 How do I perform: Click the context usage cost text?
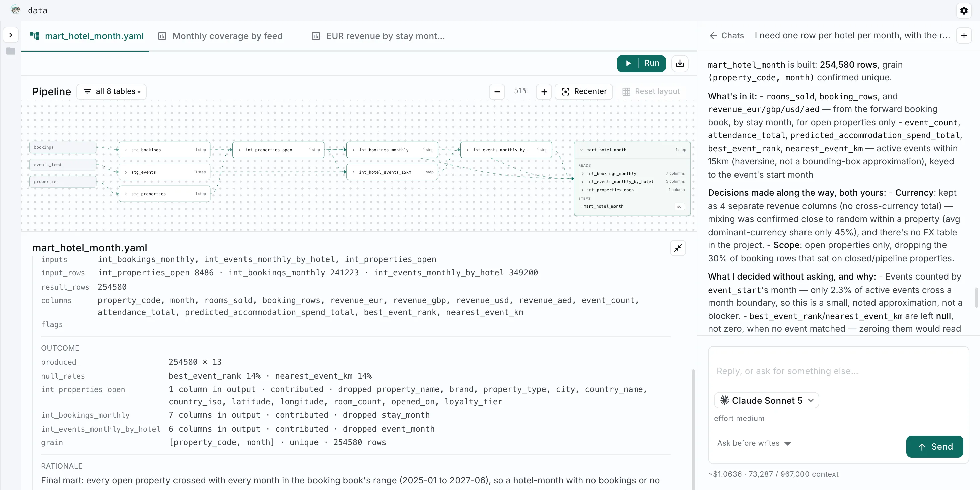773,474
